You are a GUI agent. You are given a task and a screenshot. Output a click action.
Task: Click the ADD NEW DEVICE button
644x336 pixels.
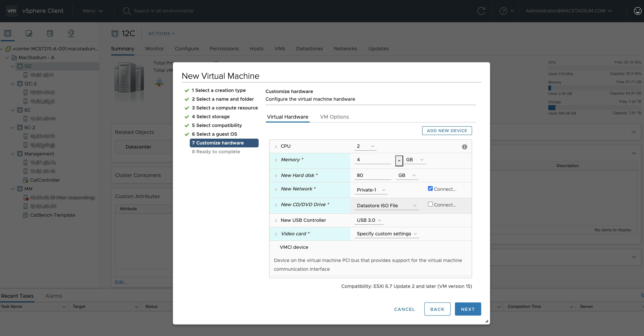(x=447, y=131)
